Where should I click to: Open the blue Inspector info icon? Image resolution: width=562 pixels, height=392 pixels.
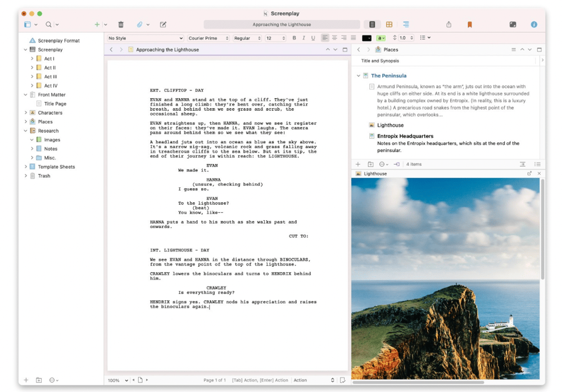[534, 24]
